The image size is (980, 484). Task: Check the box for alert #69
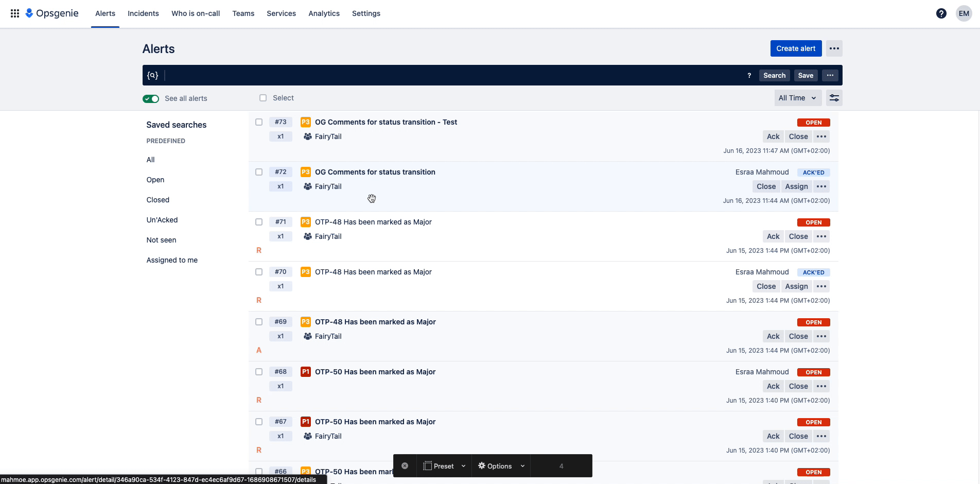(259, 322)
